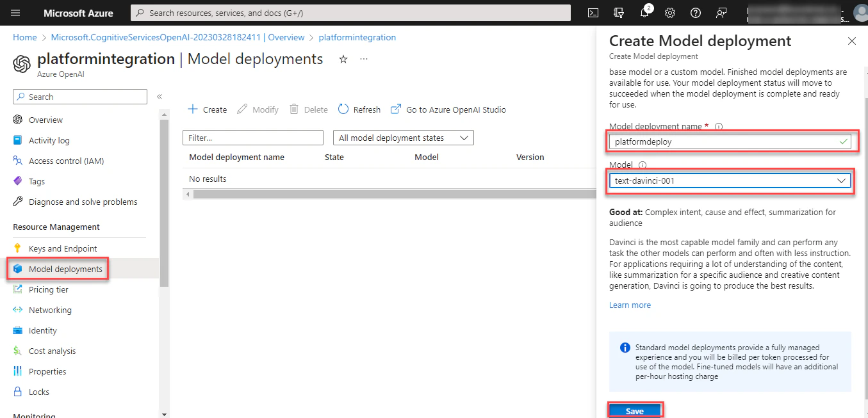Click the account avatar picture
The height and width of the screenshot is (418, 868).
click(x=860, y=13)
